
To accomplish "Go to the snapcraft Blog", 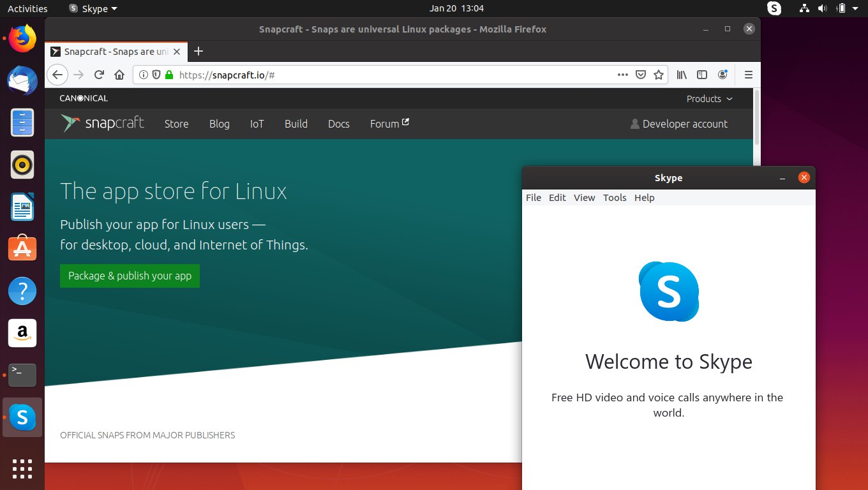I will pyautogui.click(x=219, y=124).
